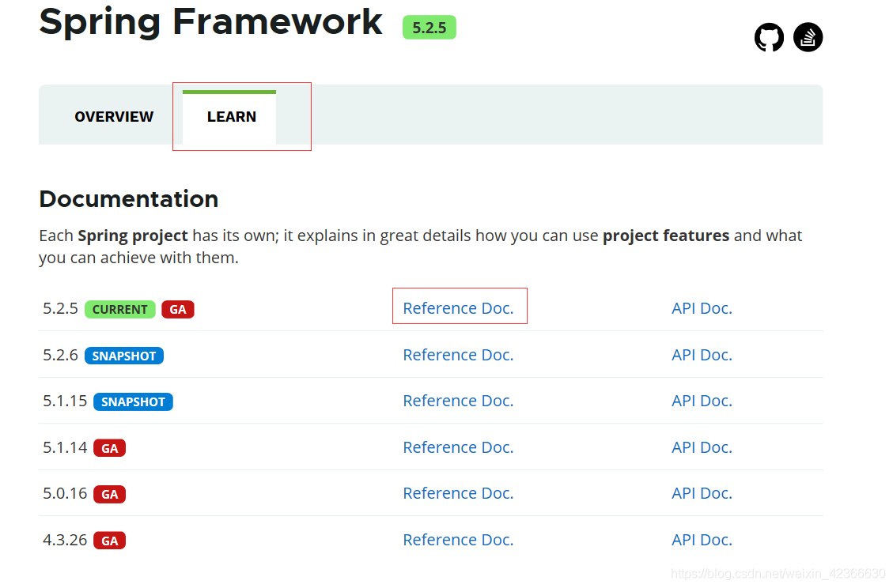This screenshot has width=893, height=588.
Task: Click the GA badge next to 5.0.16
Action: tap(109, 494)
